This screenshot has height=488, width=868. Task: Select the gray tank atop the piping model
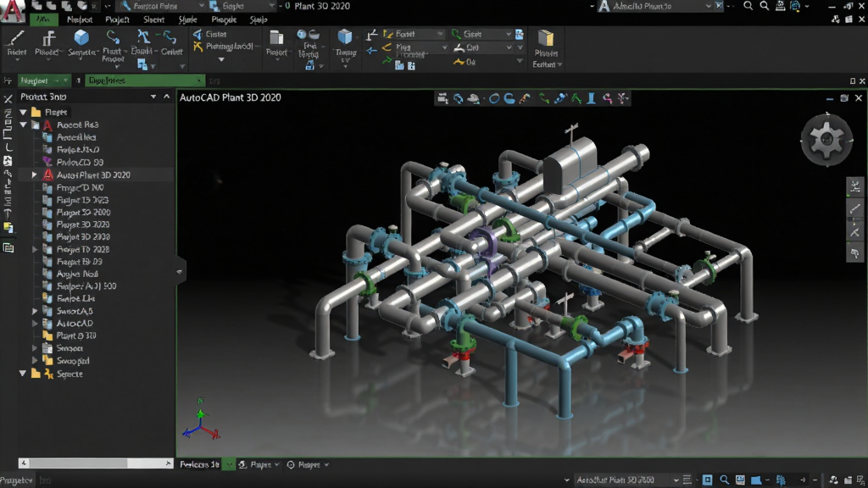[571, 164]
